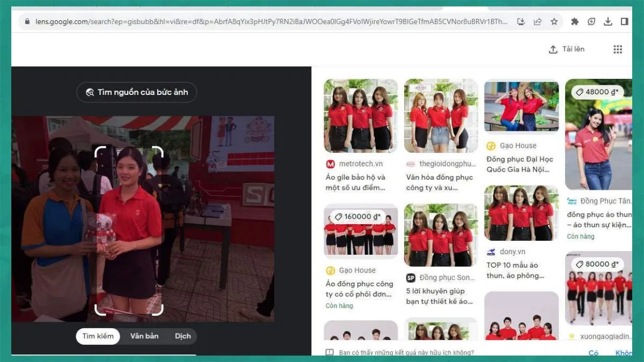
Task: Open the browser downloads icon
Action: pos(608,21)
